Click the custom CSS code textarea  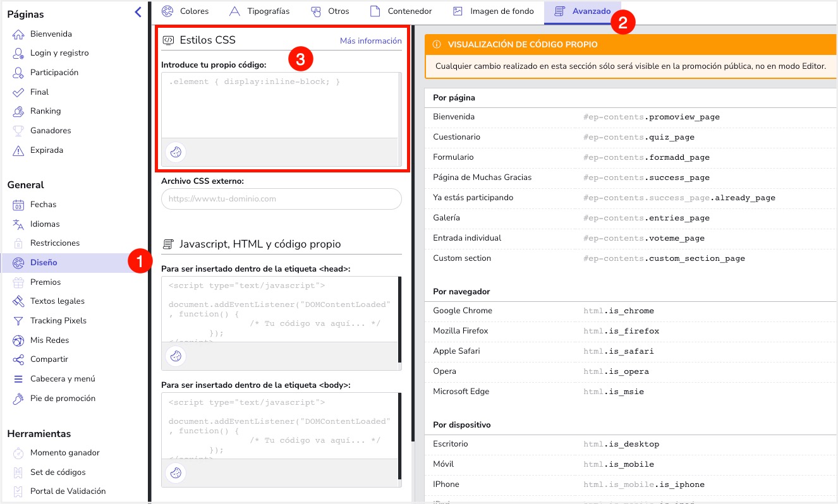pyautogui.click(x=281, y=105)
